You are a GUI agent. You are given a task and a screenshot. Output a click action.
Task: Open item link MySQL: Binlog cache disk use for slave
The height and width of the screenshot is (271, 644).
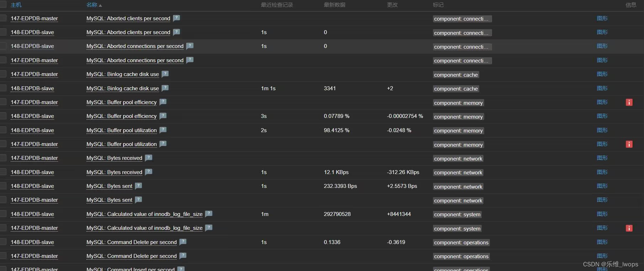(x=123, y=88)
